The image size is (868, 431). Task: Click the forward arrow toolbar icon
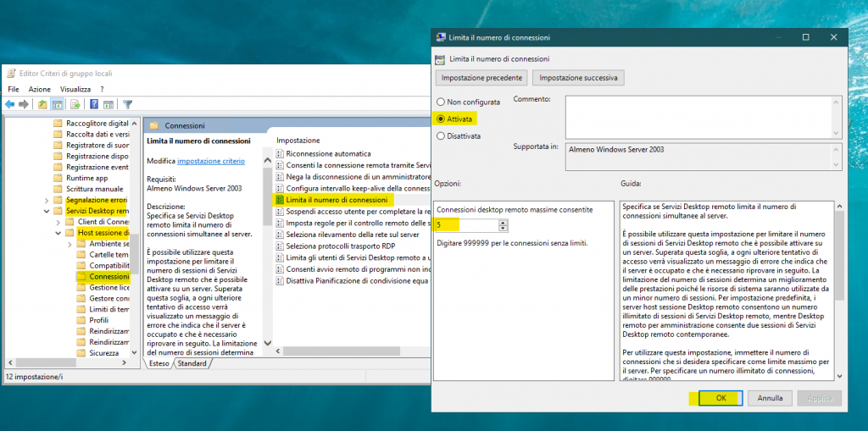24,104
